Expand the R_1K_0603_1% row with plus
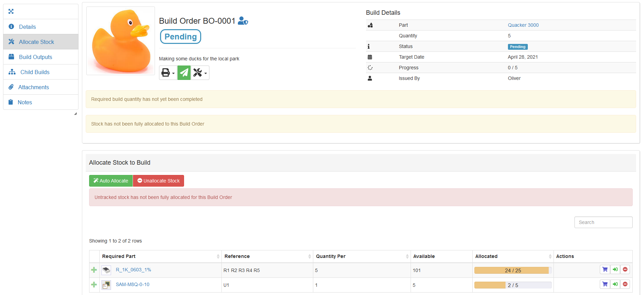 [94, 270]
